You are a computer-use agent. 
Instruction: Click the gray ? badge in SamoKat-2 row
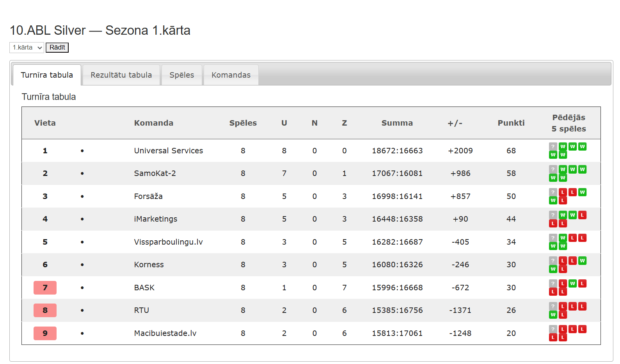(x=553, y=169)
